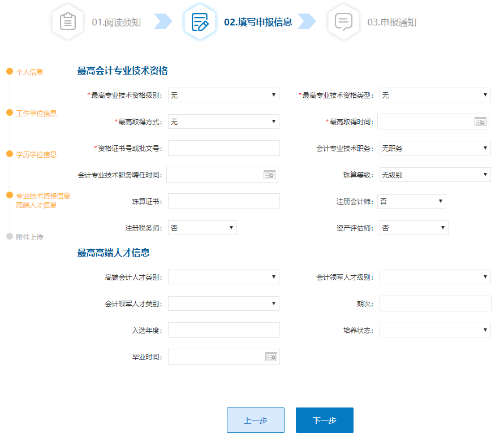Click the clipboard icon for step 01
This screenshot has height=438, width=504.
click(x=68, y=22)
